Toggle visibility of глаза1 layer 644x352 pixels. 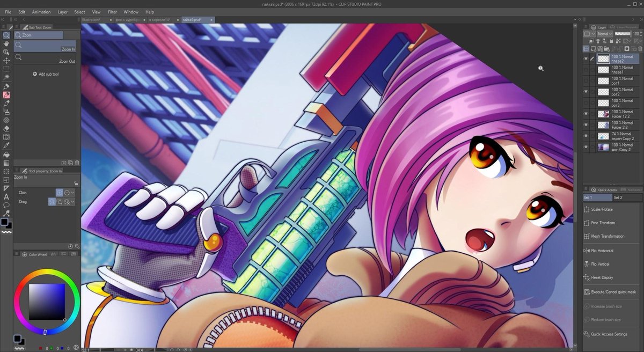(x=586, y=70)
